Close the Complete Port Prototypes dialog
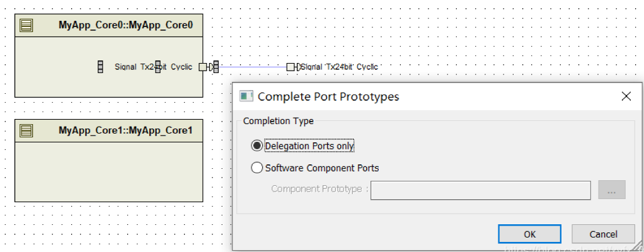This screenshot has width=644, height=252. click(626, 96)
